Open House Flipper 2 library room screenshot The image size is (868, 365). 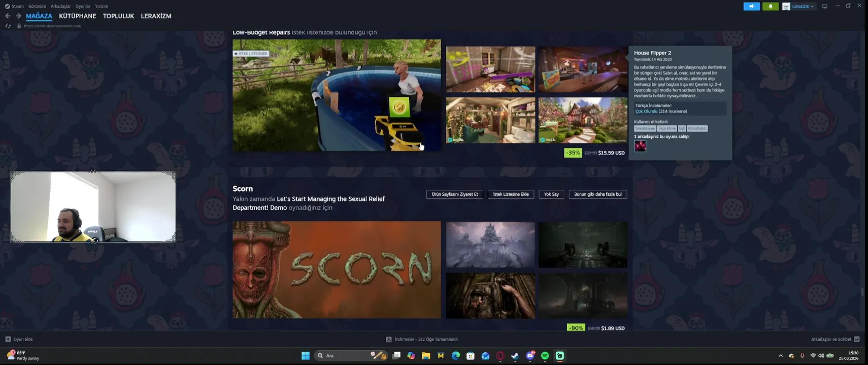click(490, 120)
